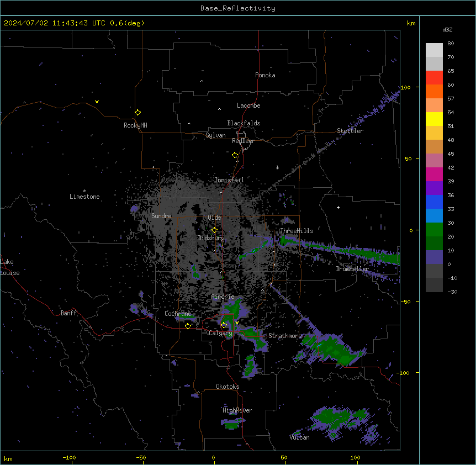The height and width of the screenshot is (465, 476).
Task: Click the HighRiver city label
Action: 237,410
